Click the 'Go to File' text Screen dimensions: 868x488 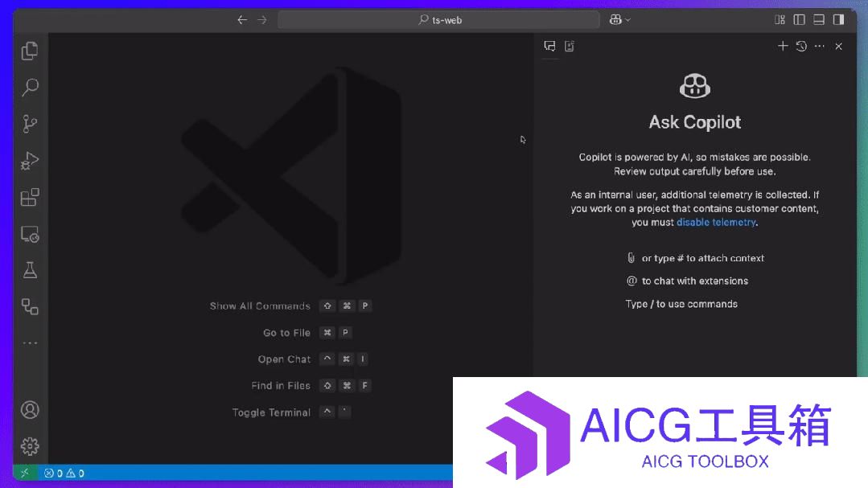click(286, 333)
